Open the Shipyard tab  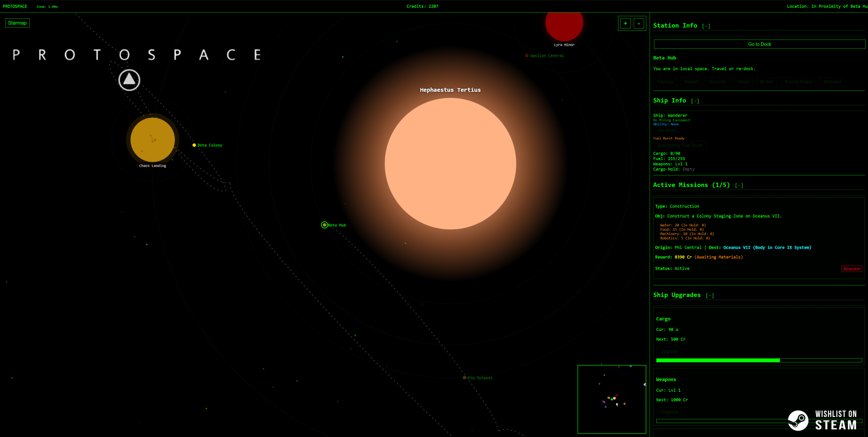pyautogui.click(x=832, y=82)
